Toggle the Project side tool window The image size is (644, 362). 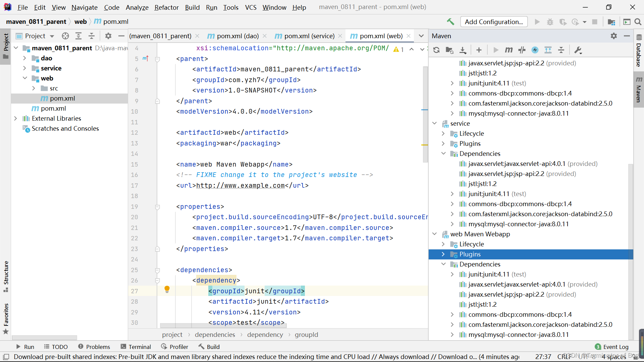coord(6,46)
